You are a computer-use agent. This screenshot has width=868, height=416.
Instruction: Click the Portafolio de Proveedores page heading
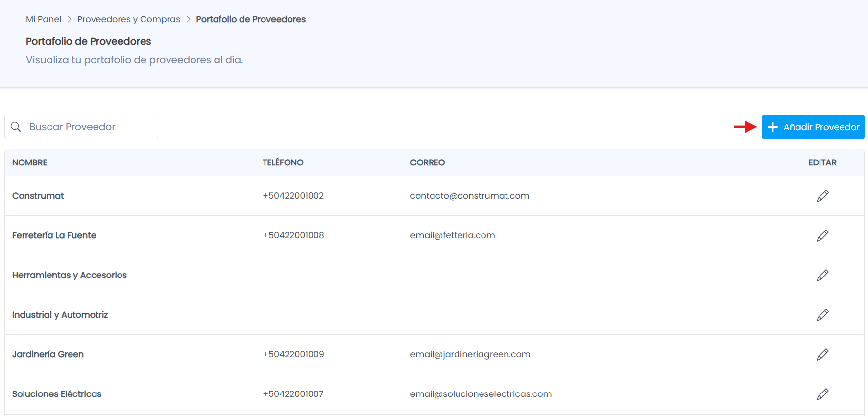pos(89,41)
